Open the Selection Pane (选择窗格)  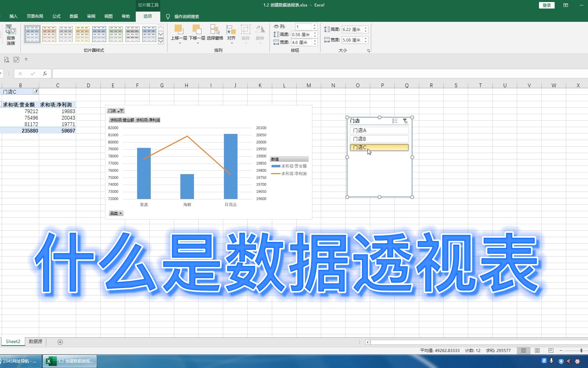[215, 33]
